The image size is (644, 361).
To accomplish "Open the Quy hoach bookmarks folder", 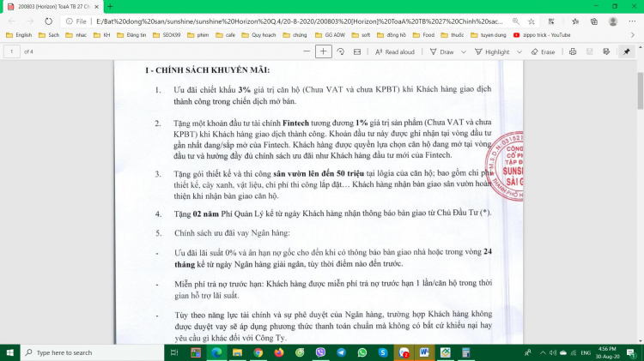I will (258, 35).
